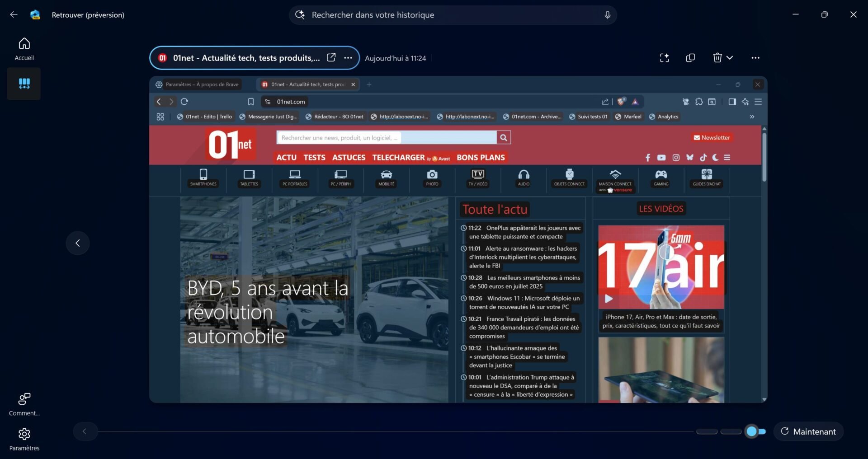Screen dimensions: 868x459
Task: Delete the snapshot with trash icon
Action: point(717,58)
